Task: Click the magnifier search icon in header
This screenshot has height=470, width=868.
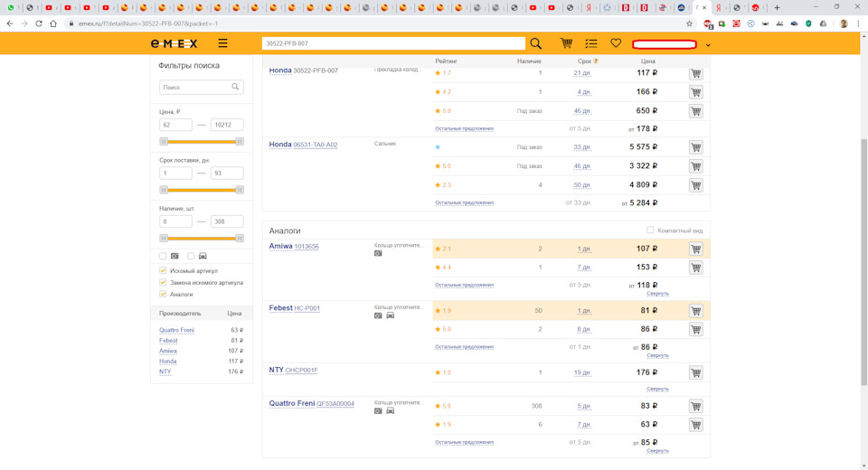Action: click(535, 43)
